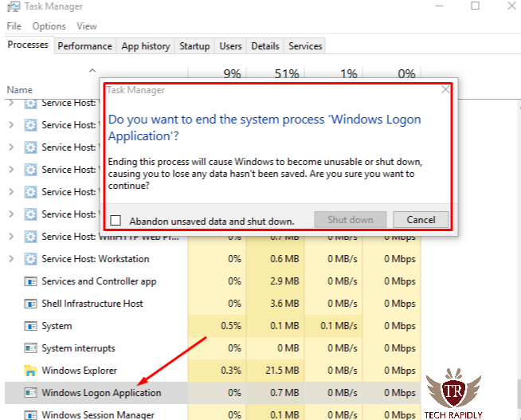
Task: Sort by the 51% memory column header
Action: click(287, 73)
